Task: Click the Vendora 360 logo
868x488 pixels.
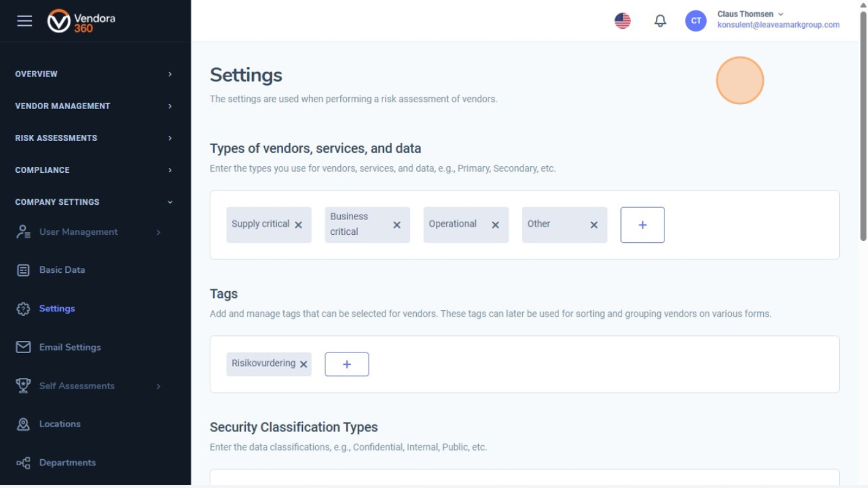Action: tap(81, 21)
